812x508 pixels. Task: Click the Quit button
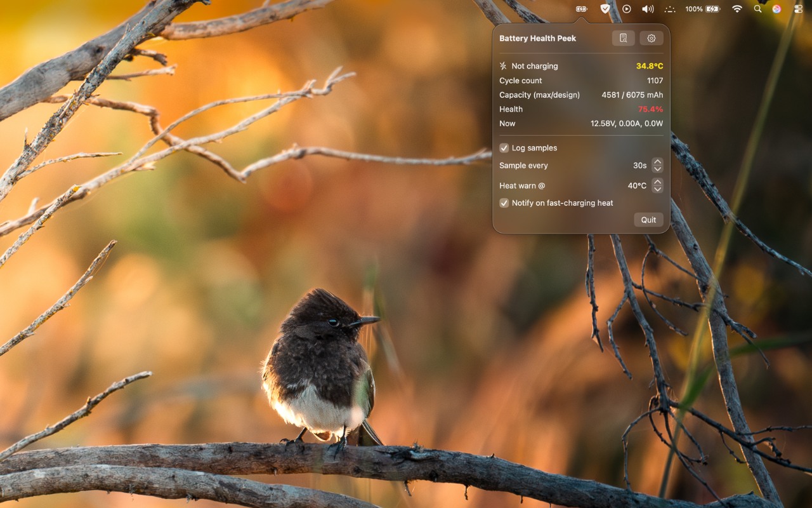(x=648, y=219)
